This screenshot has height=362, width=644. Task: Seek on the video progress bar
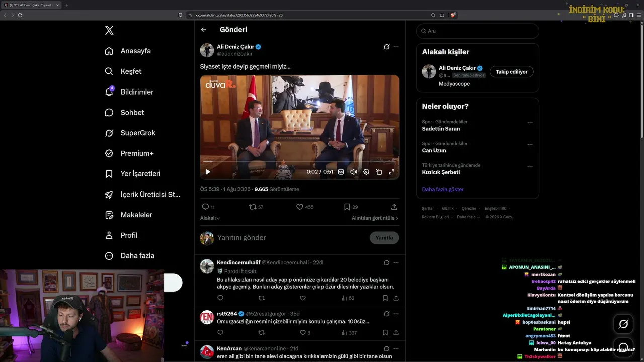point(300,161)
